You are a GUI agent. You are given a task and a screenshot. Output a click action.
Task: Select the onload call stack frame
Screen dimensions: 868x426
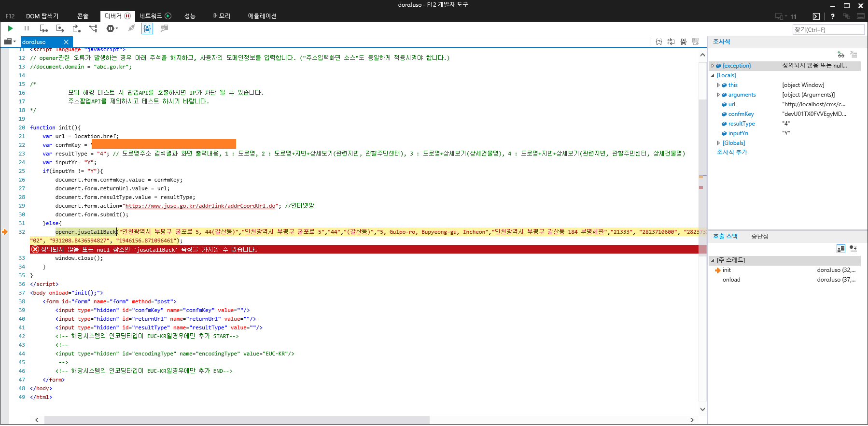pos(784,280)
